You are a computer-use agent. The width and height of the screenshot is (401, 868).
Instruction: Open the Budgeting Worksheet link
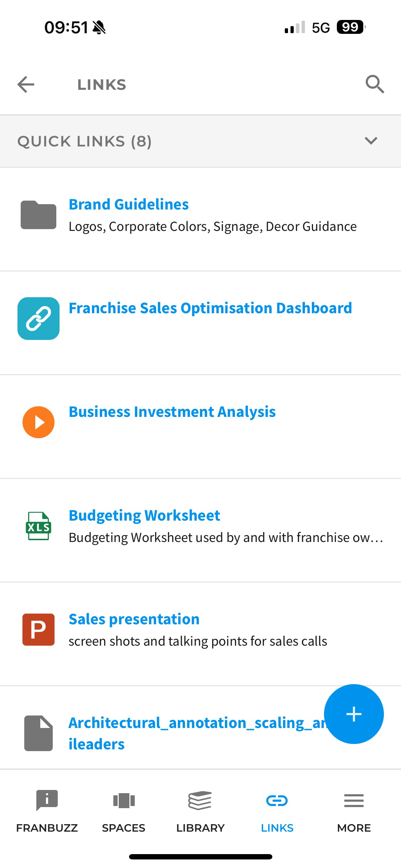pyautogui.click(x=144, y=516)
